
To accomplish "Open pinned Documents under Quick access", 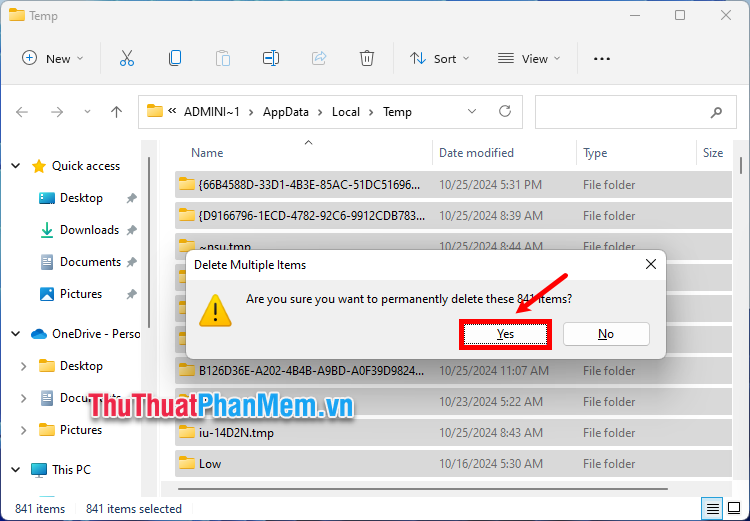I will pos(90,262).
